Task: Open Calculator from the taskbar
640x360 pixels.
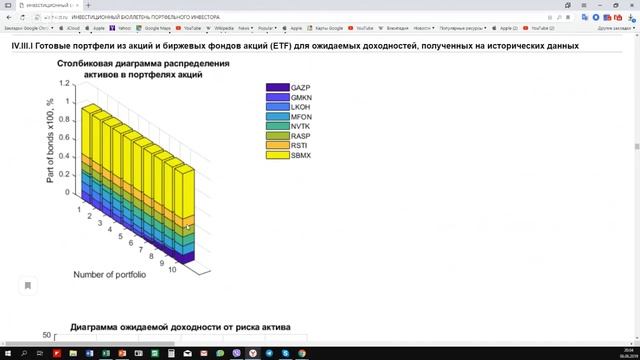Action: pyautogui.click(x=171, y=353)
